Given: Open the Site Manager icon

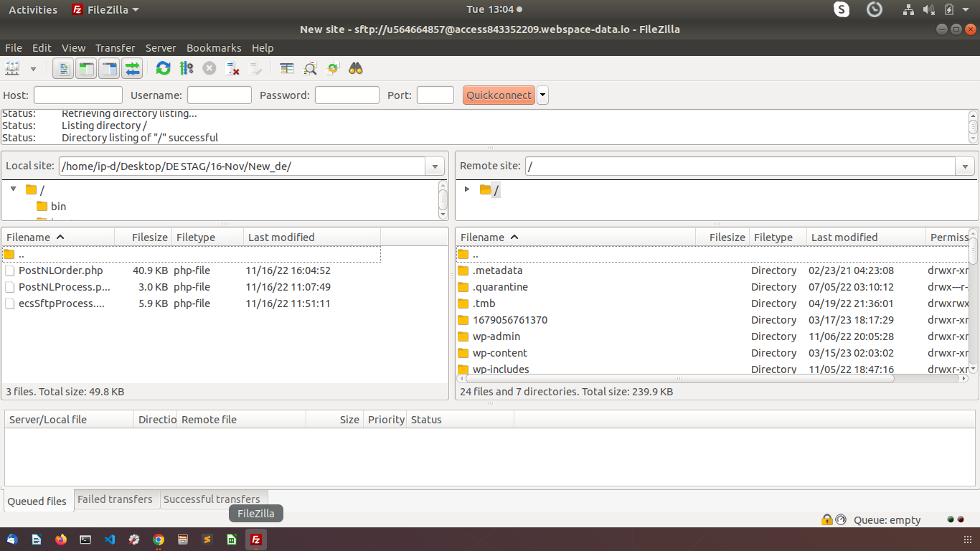Looking at the screenshot, I should [x=12, y=69].
